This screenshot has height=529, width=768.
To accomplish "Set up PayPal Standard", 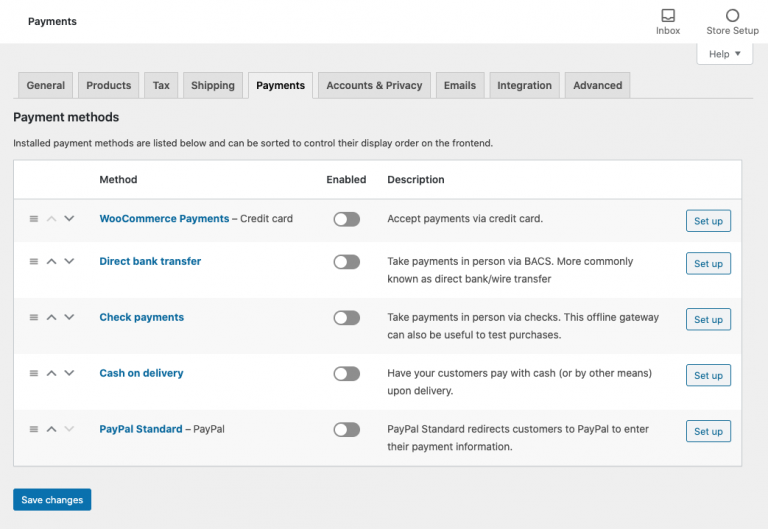I will tap(708, 431).
